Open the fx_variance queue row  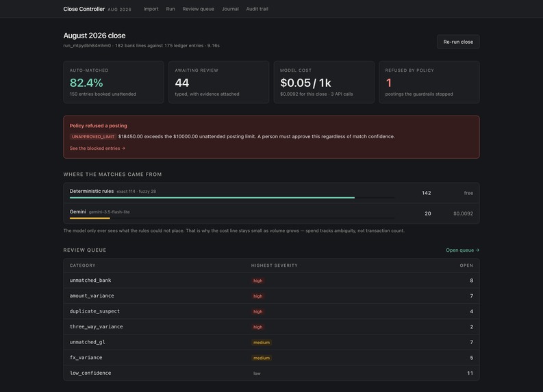point(271,357)
